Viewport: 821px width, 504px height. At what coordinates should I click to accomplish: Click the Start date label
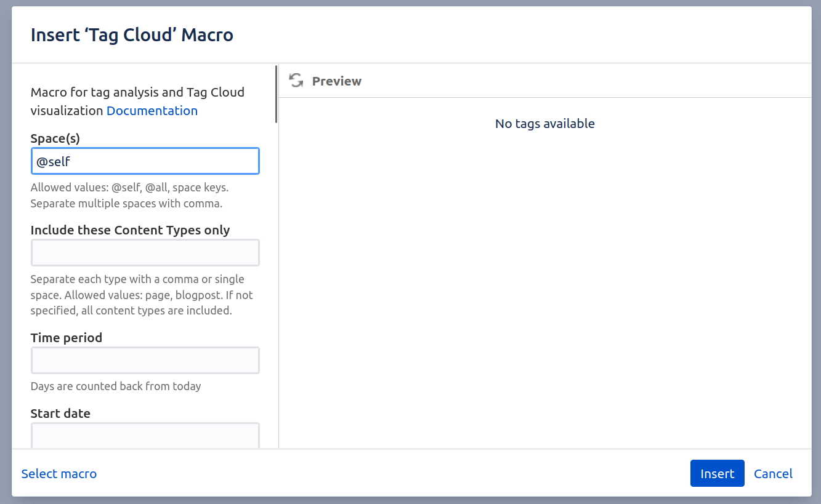coord(60,413)
